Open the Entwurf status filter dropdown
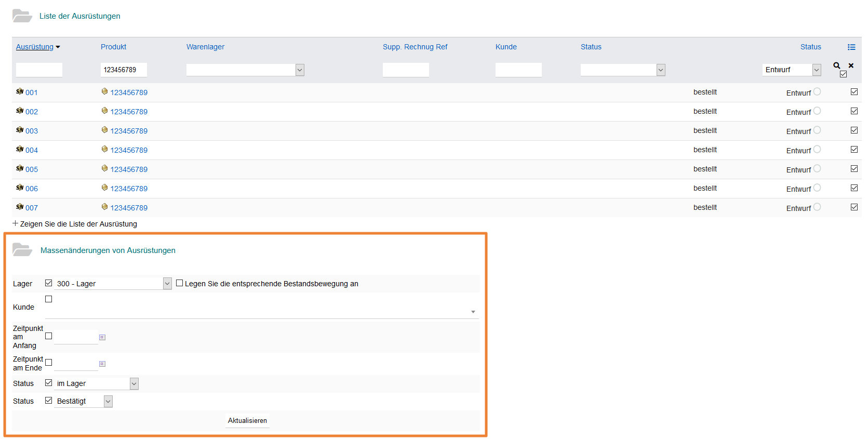 [817, 70]
